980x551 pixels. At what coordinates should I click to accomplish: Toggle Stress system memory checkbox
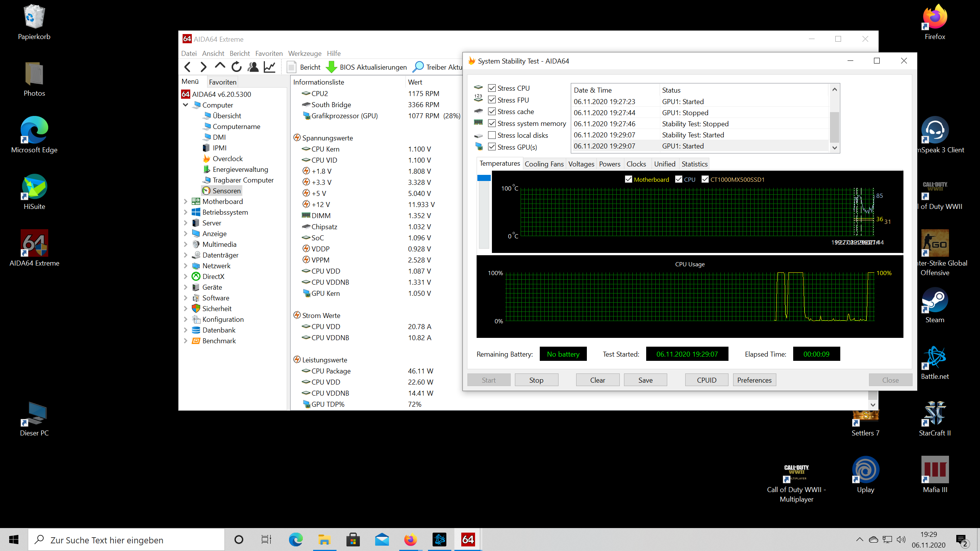coord(492,123)
